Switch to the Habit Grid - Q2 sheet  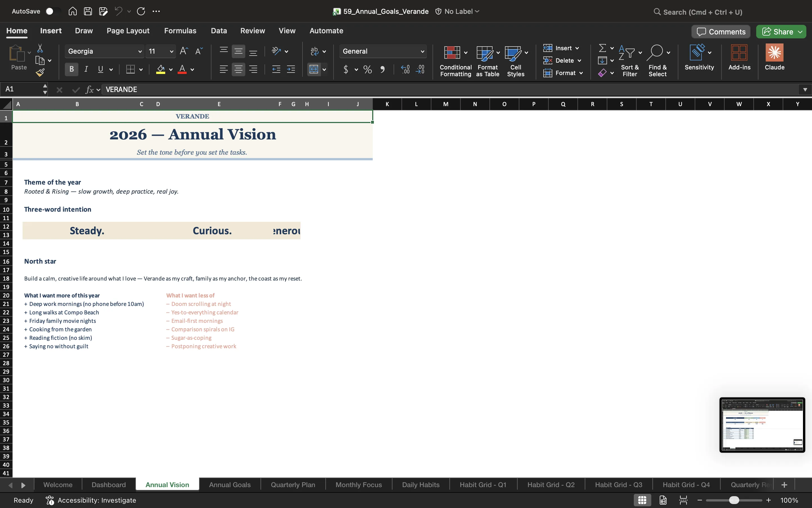(x=551, y=485)
